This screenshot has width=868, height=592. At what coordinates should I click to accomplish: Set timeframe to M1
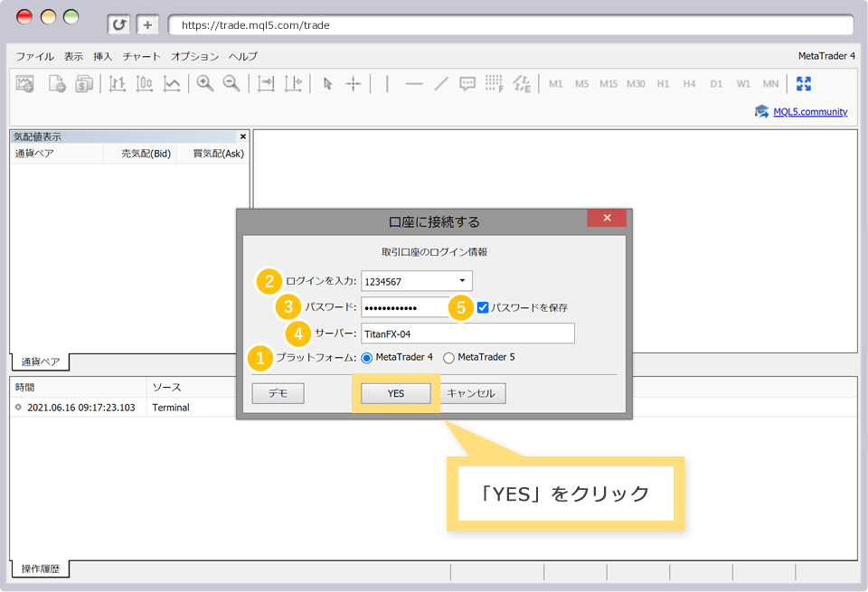click(x=555, y=84)
